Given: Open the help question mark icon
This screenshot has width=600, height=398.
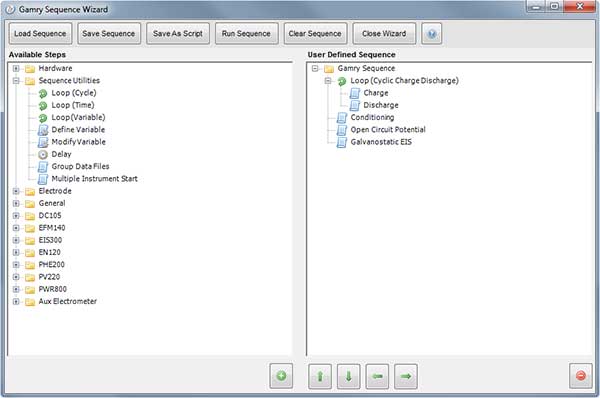Looking at the screenshot, I should [x=432, y=34].
